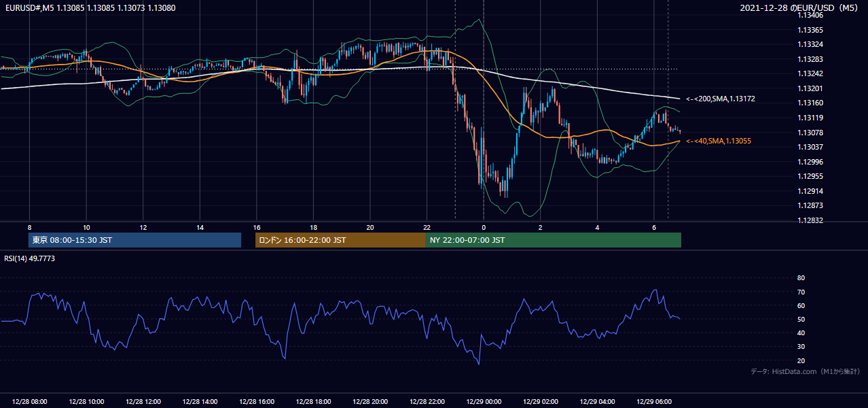Click price axis value 1.13119
Screen dimensions: 868x408
click(810, 118)
